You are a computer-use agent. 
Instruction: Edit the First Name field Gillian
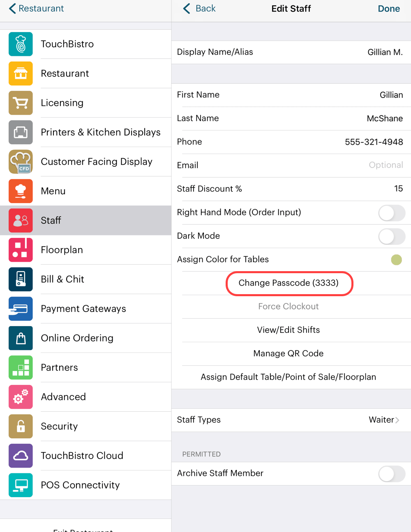coord(291,95)
